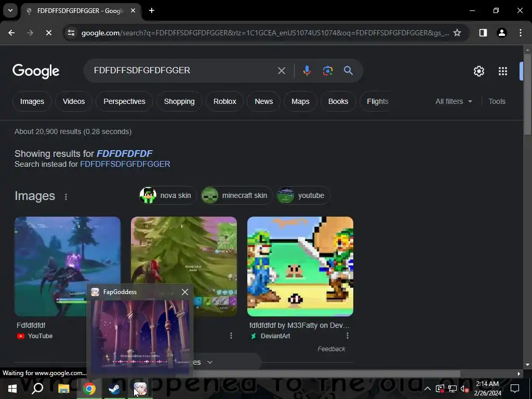
Task: Search by image with Google Lens icon
Action: coord(328,71)
